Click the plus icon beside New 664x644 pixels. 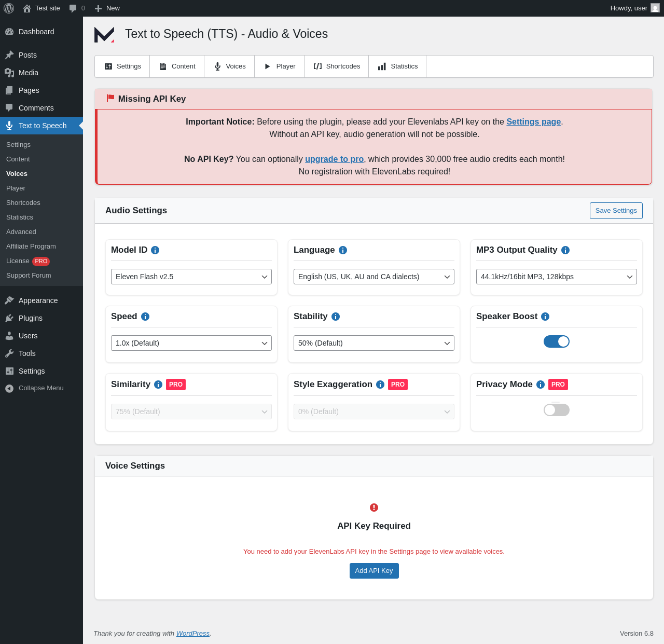tap(98, 8)
